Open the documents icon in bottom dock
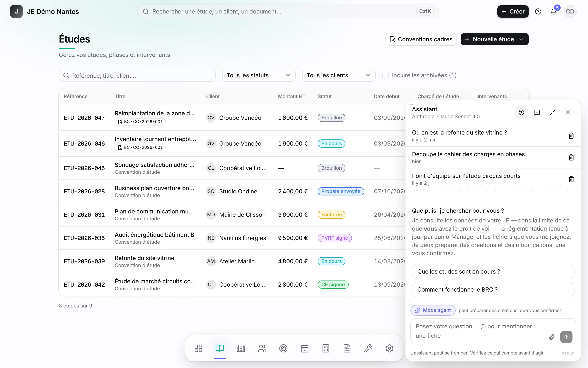This screenshot has height=368, width=588. 347,348
